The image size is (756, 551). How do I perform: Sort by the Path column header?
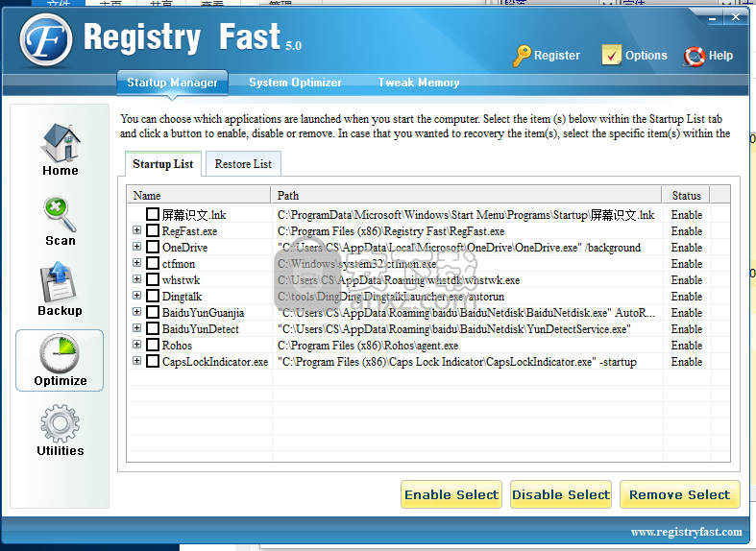point(466,196)
